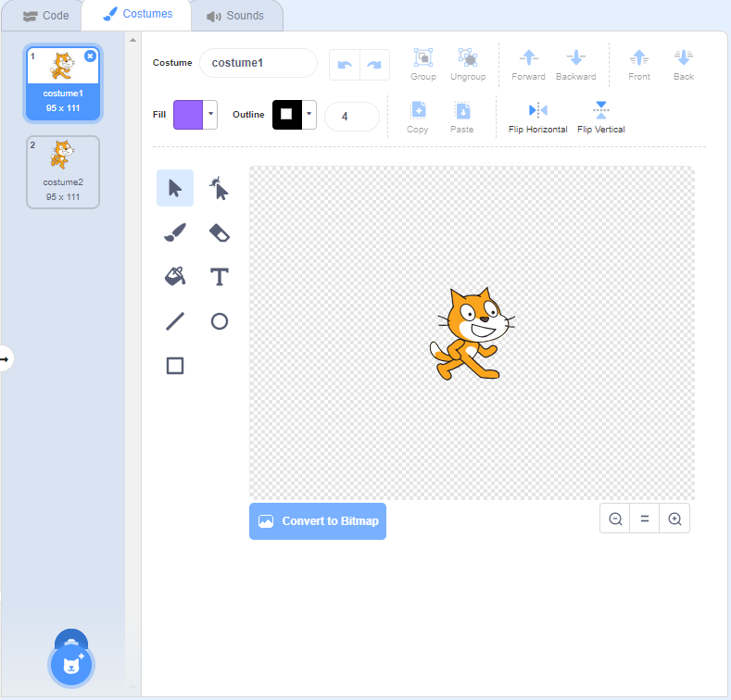This screenshot has height=700, width=731.
Task: Choose the Brush tool
Action: point(175,232)
